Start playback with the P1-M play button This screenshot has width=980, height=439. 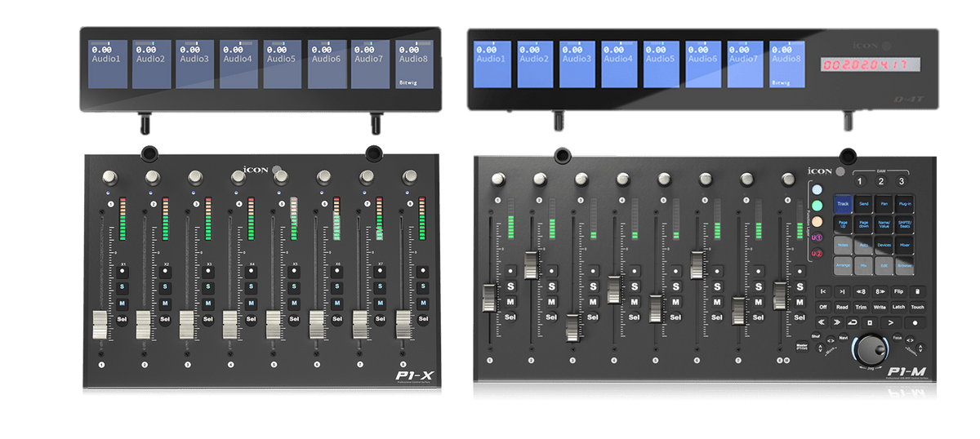click(891, 322)
